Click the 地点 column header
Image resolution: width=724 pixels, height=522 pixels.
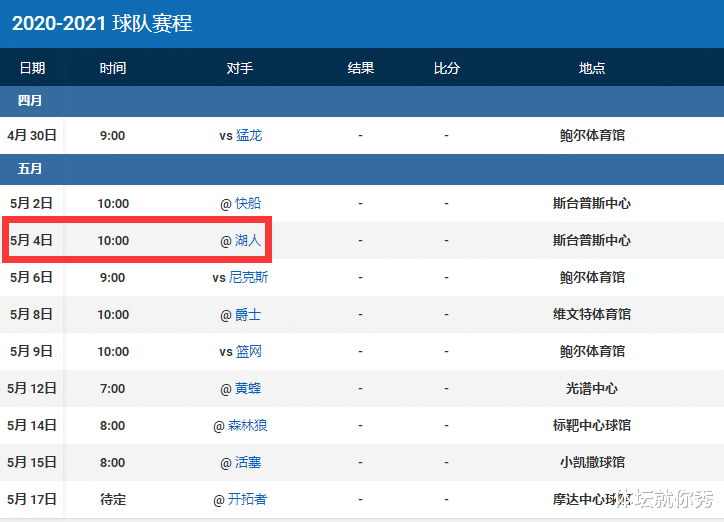click(592, 68)
